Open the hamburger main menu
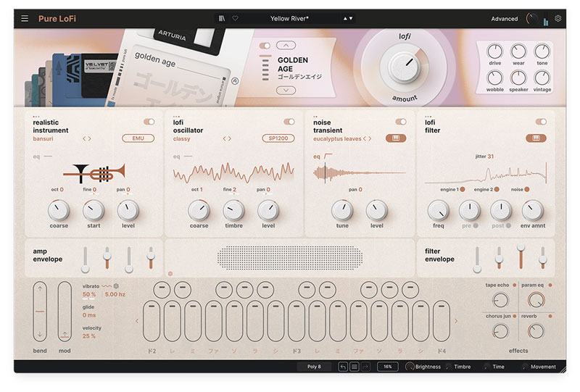Screen dimensions: 580x392 pos(25,18)
